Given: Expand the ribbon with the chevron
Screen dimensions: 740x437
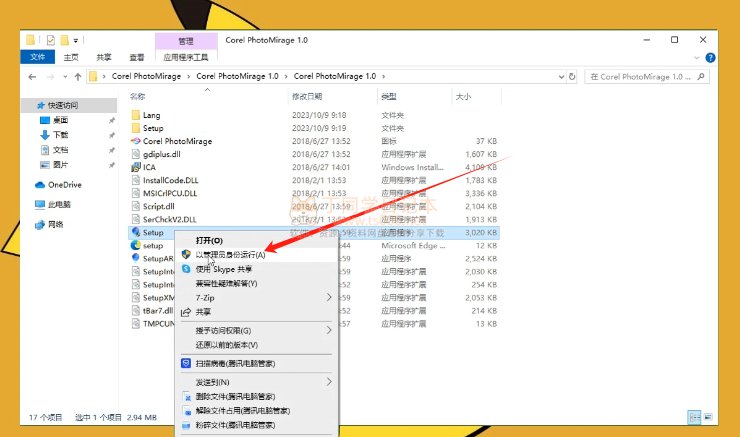Looking at the screenshot, I should pos(697,58).
